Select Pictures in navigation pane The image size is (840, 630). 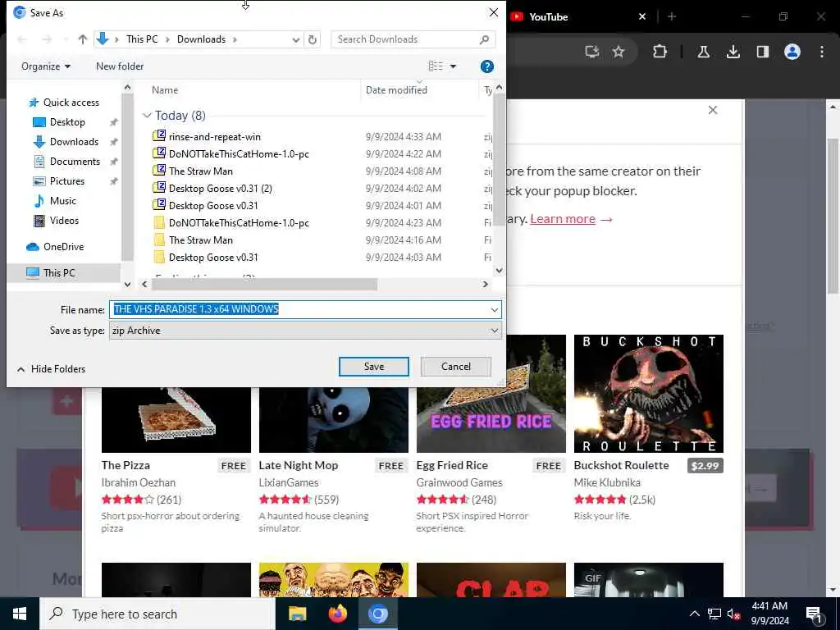[67, 181]
